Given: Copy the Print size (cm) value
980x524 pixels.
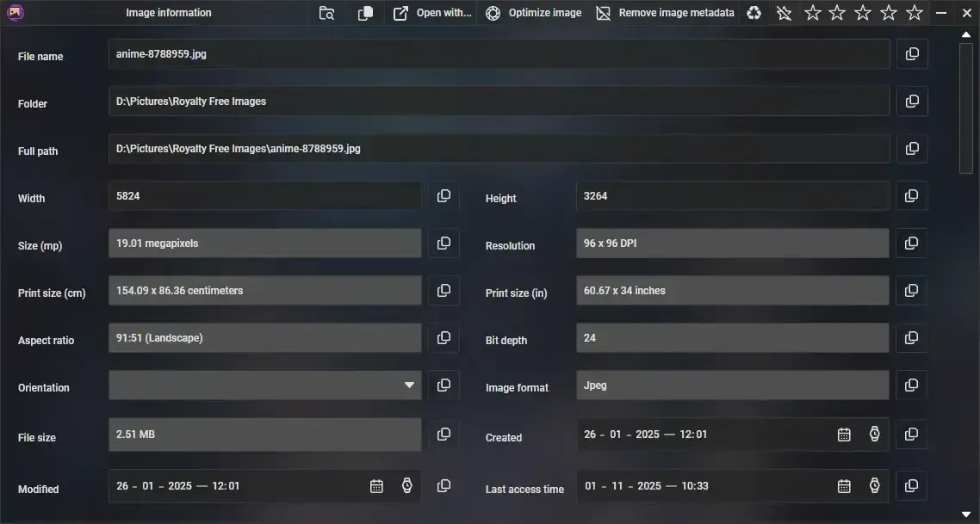Looking at the screenshot, I should (x=443, y=291).
